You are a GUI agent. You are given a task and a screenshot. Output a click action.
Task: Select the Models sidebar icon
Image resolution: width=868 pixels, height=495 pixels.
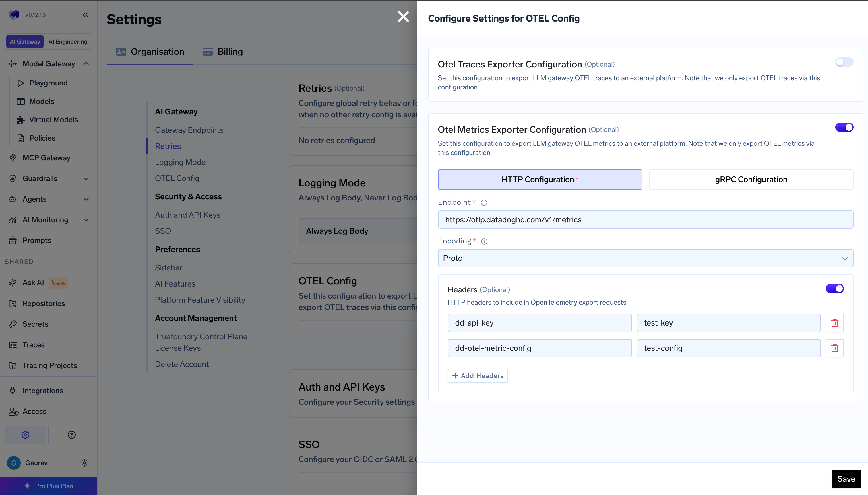point(20,101)
